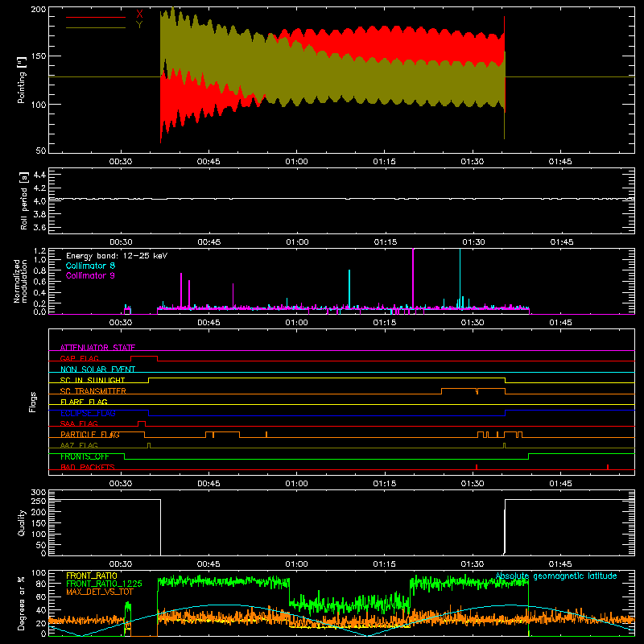Click the GAP_FLAG label
Image resolution: width=644 pixels, height=644 pixels.
click(79, 358)
